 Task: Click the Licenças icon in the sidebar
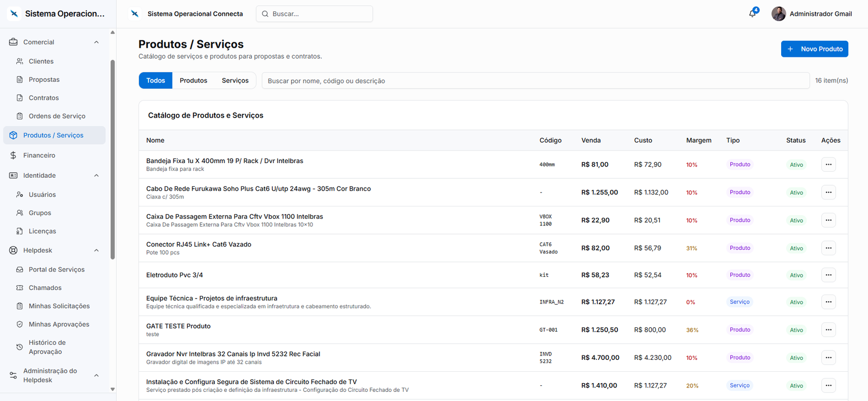[20, 231]
